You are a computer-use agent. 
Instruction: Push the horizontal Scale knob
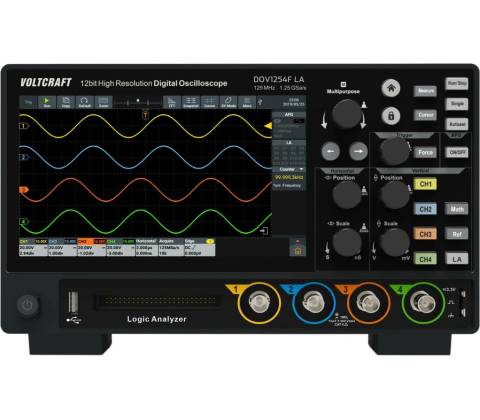tap(347, 242)
